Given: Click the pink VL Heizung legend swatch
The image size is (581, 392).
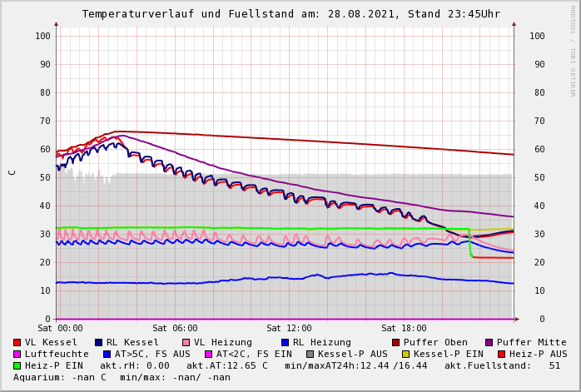Looking at the screenshot, I should coord(186,342).
